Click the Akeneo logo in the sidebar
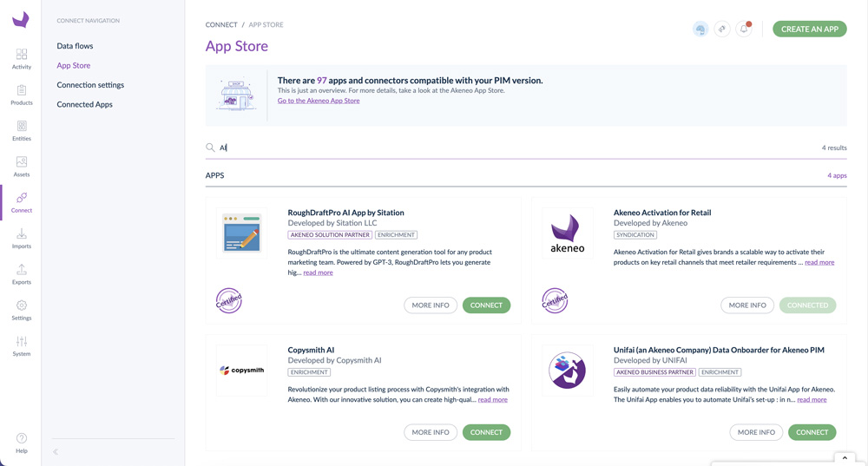The width and height of the screenshot is (868, 466). pyautogui.click(x=21, y=19)
